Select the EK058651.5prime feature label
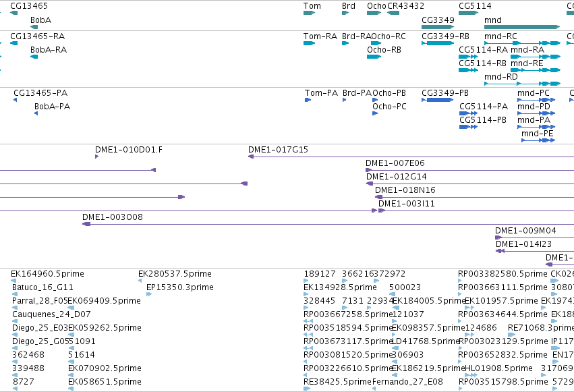The image size is (574, 392). click(105, 382)
